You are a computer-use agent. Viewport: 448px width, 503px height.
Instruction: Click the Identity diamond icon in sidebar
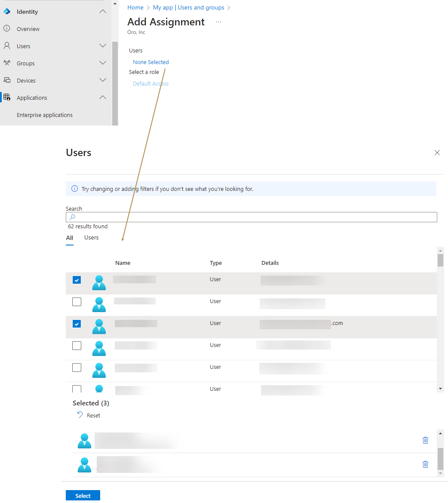[x=7, y=12]
